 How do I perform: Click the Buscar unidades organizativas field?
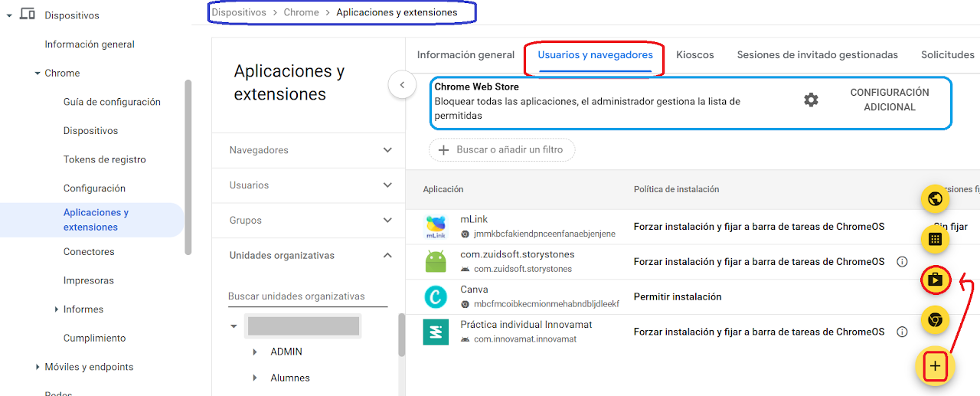click(306, 296)
